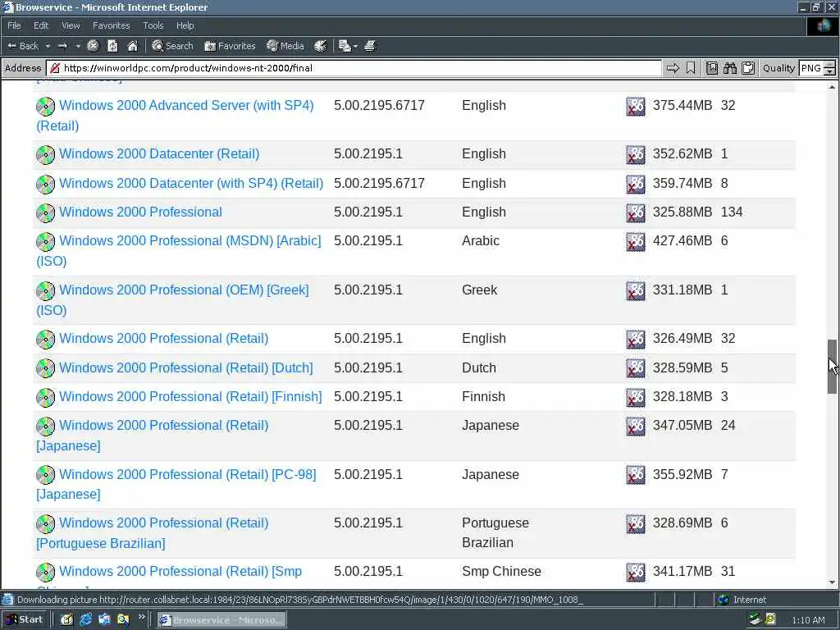840x630 pixels.
Task: Click the scrollbar down arrow
Action: coord(832,582)
